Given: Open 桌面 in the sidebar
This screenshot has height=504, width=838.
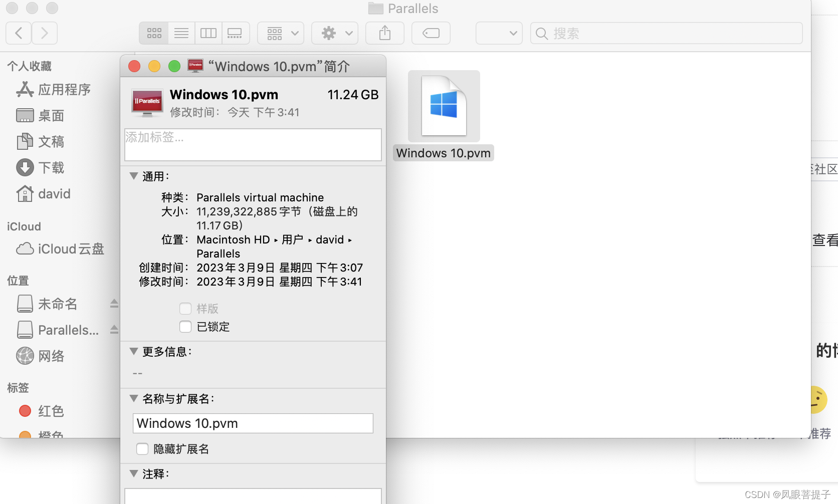Looking at the screenshot, I should 40,116.
